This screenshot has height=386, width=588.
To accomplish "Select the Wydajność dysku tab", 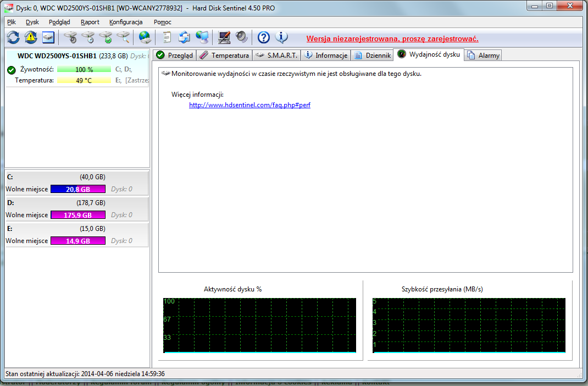I will 429,54.
